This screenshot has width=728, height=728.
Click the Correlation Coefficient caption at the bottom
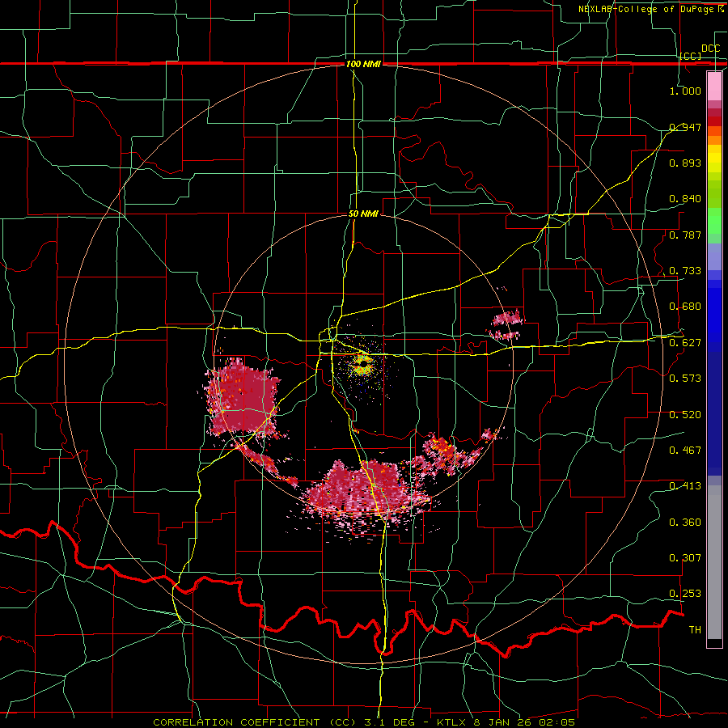tap(364, 722)
